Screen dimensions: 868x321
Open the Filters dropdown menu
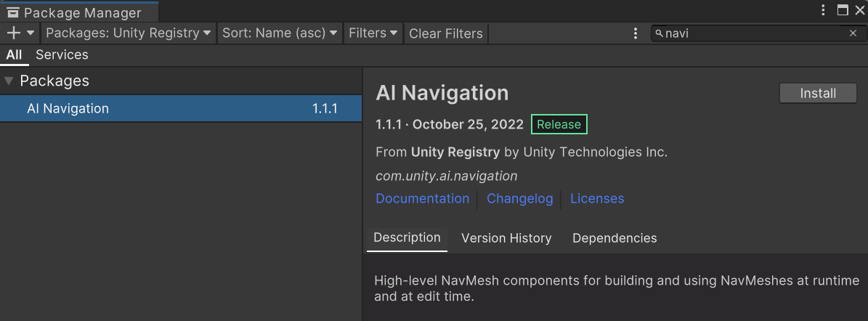pos(373,33)
